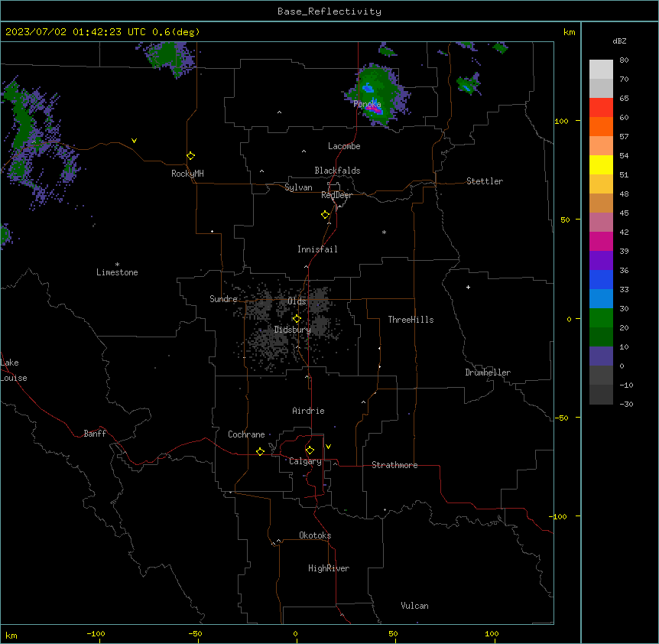Click the yellow diamond marker beside RockyMH

(x=191, y=156)
